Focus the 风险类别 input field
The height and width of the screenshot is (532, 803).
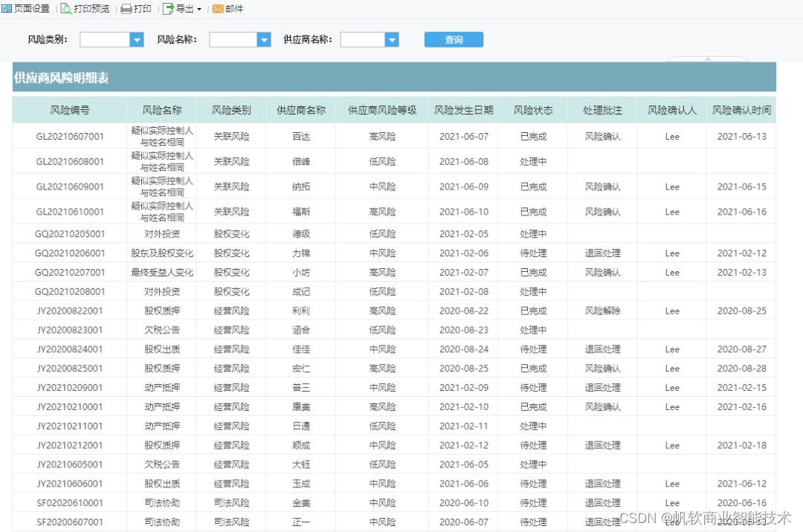pyautogui.click(x=105, y=39)
